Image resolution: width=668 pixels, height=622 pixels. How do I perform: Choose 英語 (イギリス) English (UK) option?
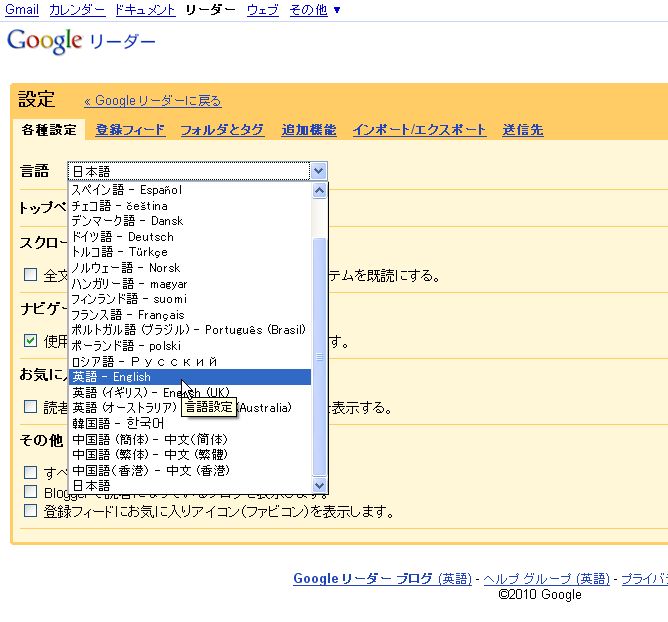(x=190, y=392)
